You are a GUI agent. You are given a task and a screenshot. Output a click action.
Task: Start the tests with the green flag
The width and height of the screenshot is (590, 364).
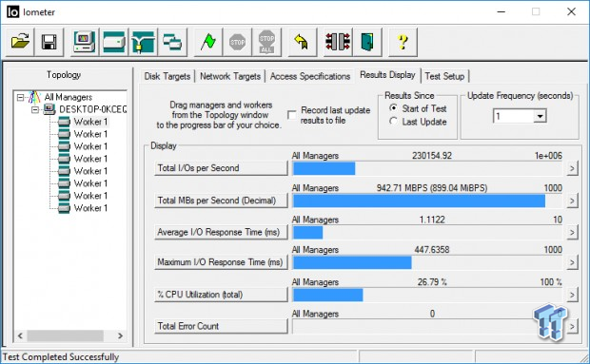coord(208,42)
